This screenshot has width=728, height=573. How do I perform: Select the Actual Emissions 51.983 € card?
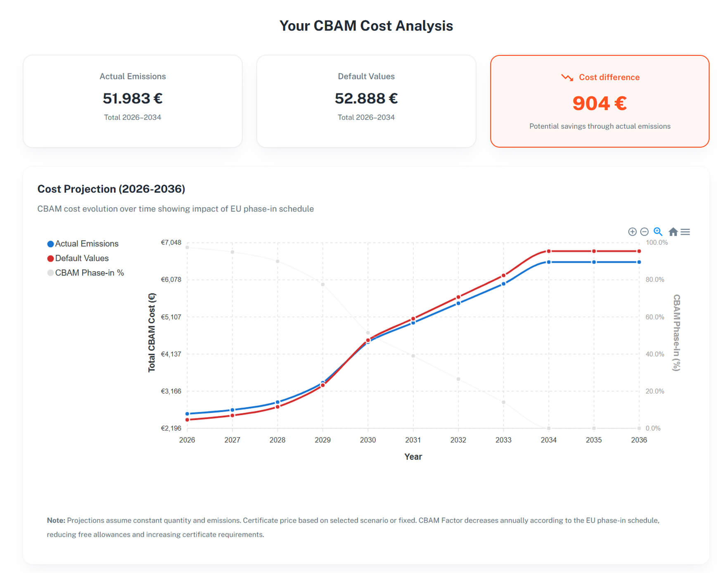point(133,101)
